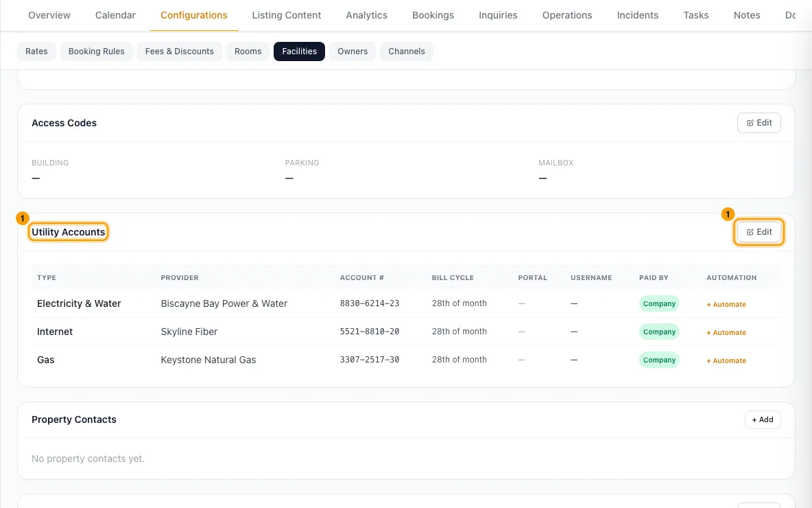Switch to the Tasks tab
Viewport: 812px width, 508px height.
pyautogui.click(x=696, y=15)
